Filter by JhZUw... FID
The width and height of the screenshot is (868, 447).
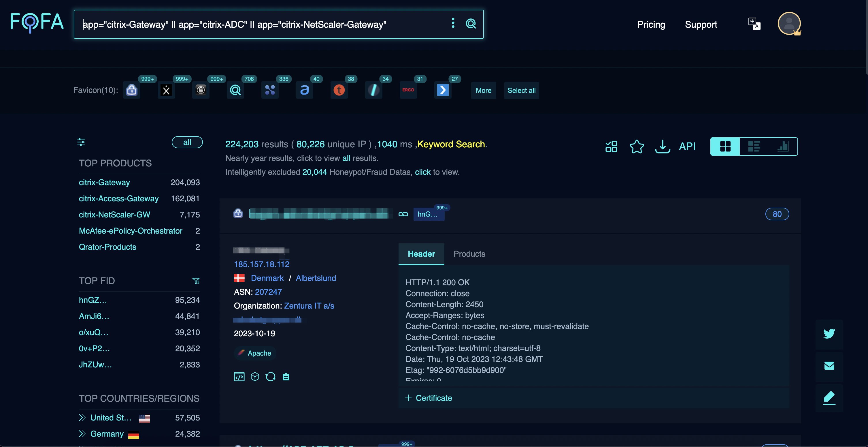(x=95, y=365)
